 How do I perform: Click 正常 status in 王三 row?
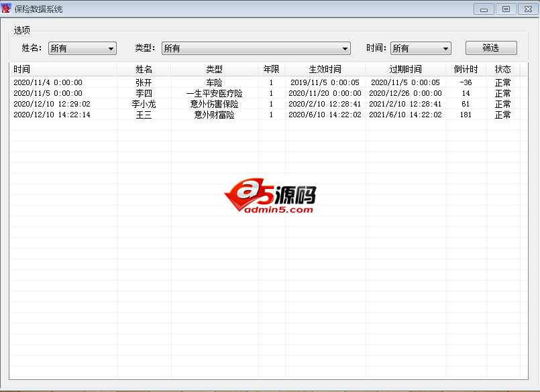click(x=503, y=115)
